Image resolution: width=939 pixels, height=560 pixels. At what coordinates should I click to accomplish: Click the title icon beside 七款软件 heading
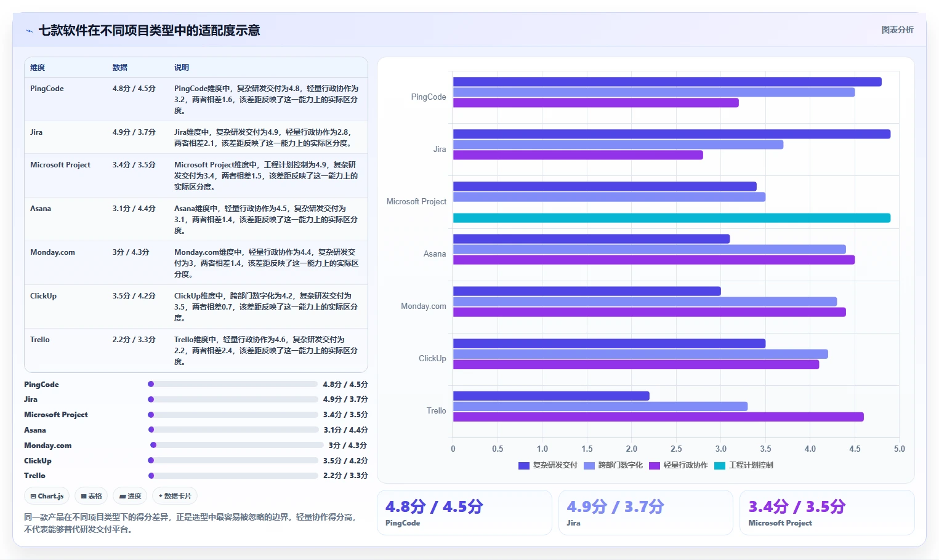coord(29,31)
